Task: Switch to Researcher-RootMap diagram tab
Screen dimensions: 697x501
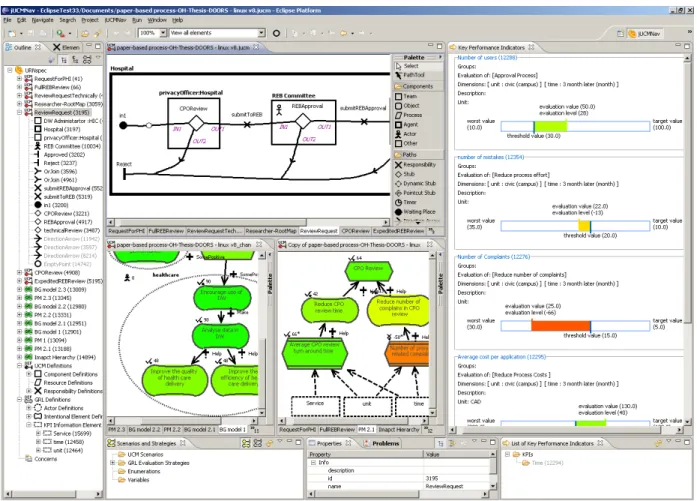Action: pos(271,231)
